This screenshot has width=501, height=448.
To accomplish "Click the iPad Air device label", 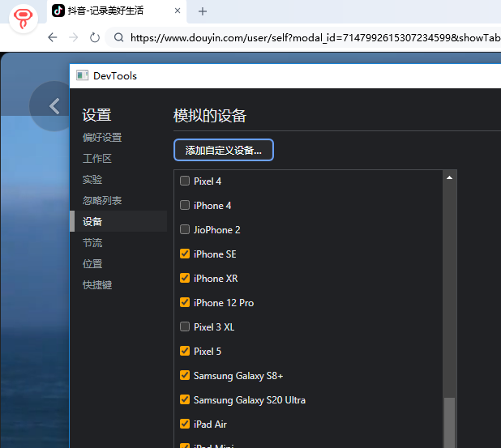I will click(210, 425).
